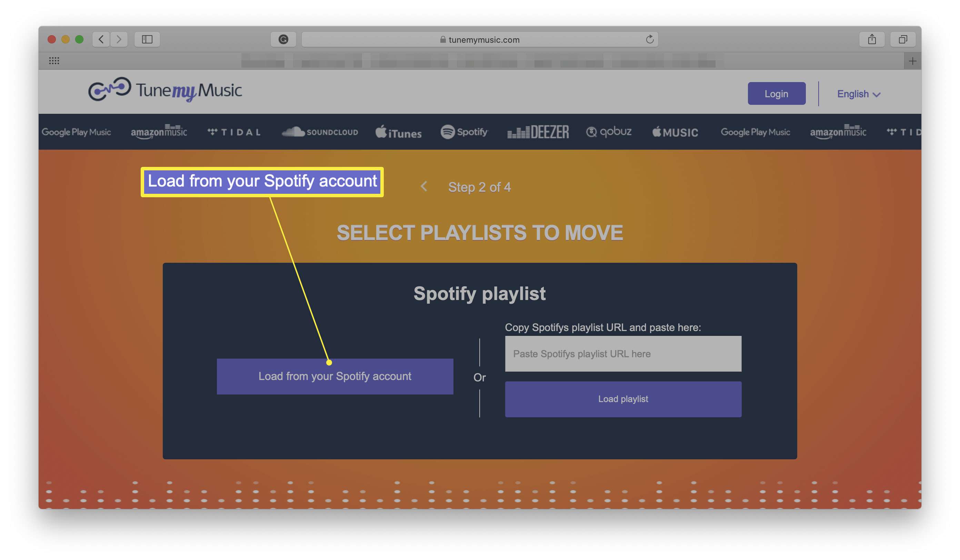The width and height of the screenshot is (960, 560).
Task: Go forward using Safari forward arrow
Action: (x=119, y=39)
